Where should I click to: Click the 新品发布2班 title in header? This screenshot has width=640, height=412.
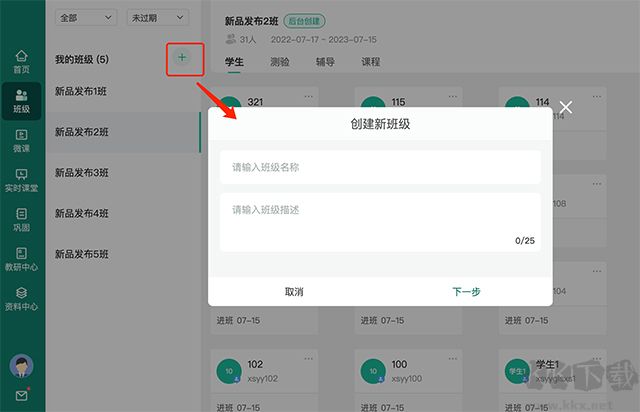point(251,21)
